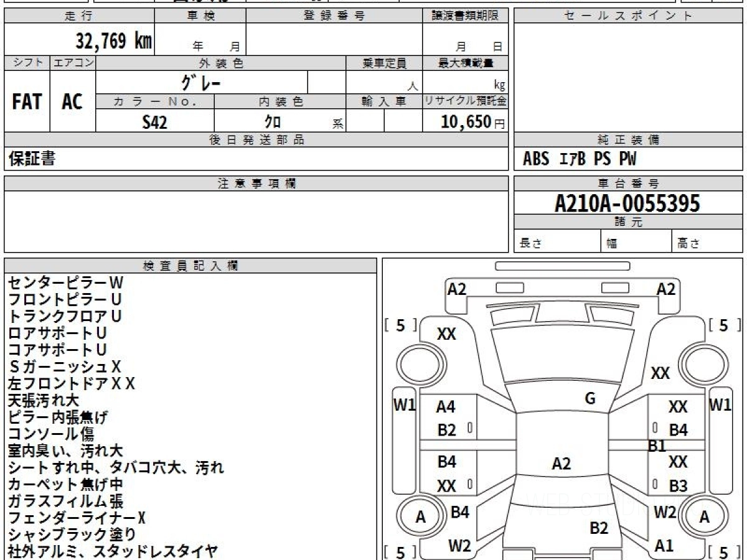Image resolution: width=747 pixels, height=560 pixels.
Task: Select the B3 damage mark on diagram
Action: (678, 486)
